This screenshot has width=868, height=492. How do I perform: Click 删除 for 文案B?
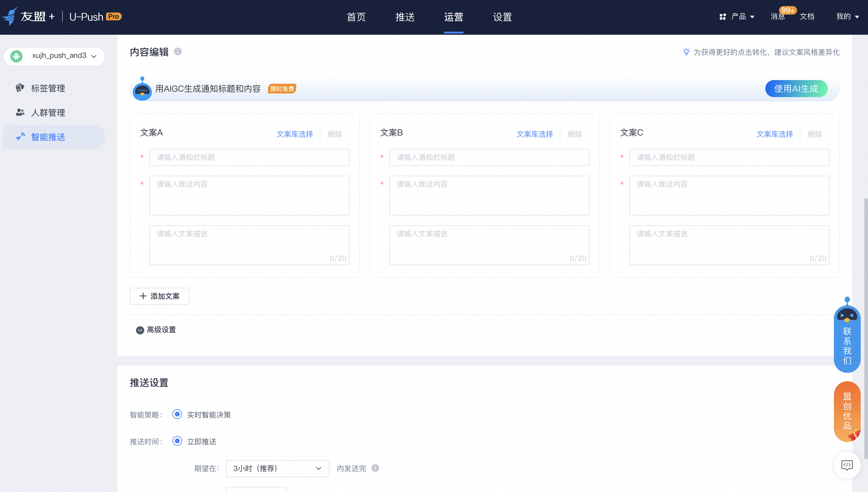point(575,134)
